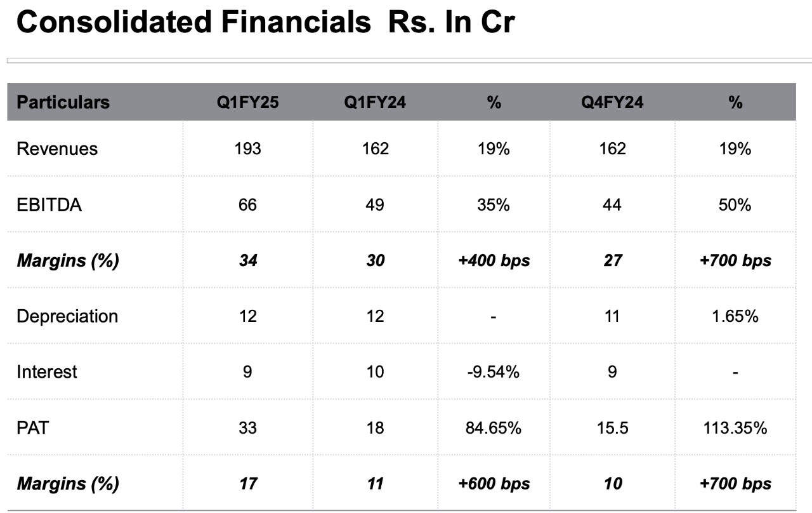Select the Q1FY25 column header
Screen dimensions: 812x513
tap(247, 102)
